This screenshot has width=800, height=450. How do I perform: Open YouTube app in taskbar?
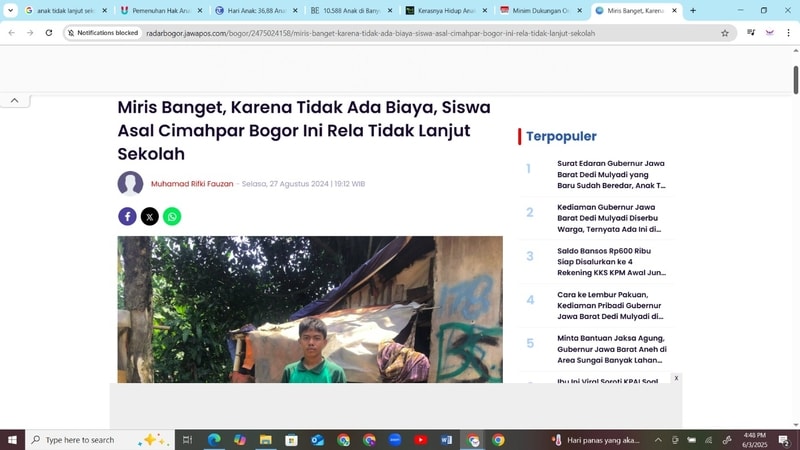pos(421,440)
